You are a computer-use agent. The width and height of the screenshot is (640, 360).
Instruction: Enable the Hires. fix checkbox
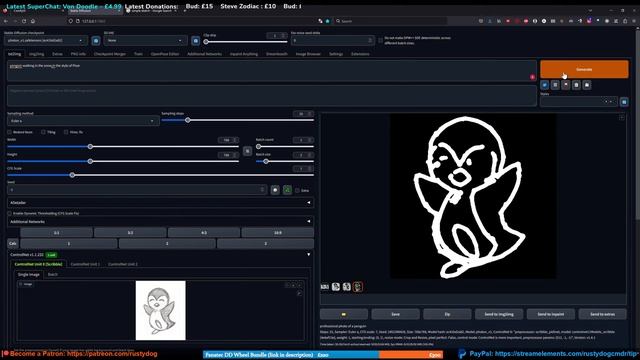click(66, 132)
